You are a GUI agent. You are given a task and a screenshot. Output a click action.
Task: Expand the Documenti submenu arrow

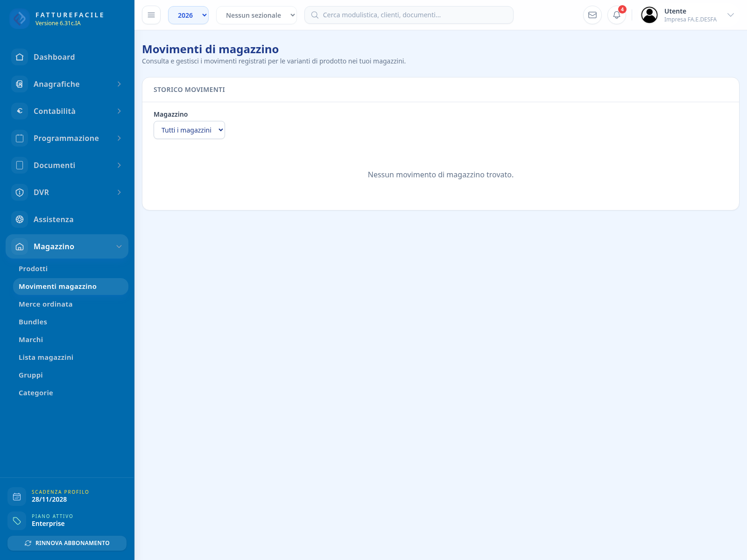(x=119, y=165)
